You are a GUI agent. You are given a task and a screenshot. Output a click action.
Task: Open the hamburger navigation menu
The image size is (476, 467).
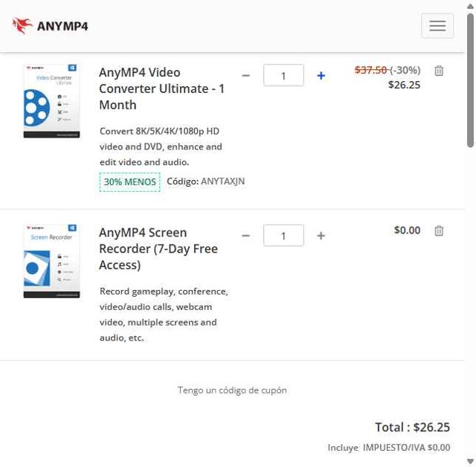(437, 26)
